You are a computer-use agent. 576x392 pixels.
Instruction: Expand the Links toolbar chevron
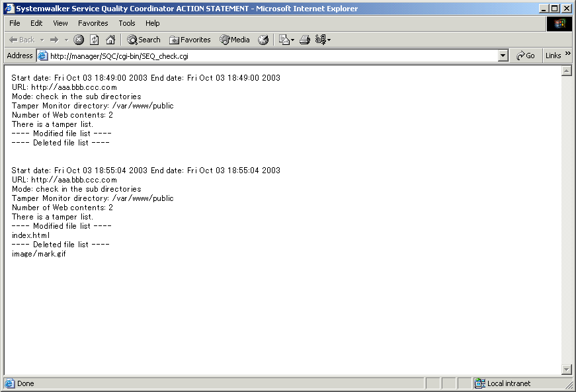click(x=568, y=55)
